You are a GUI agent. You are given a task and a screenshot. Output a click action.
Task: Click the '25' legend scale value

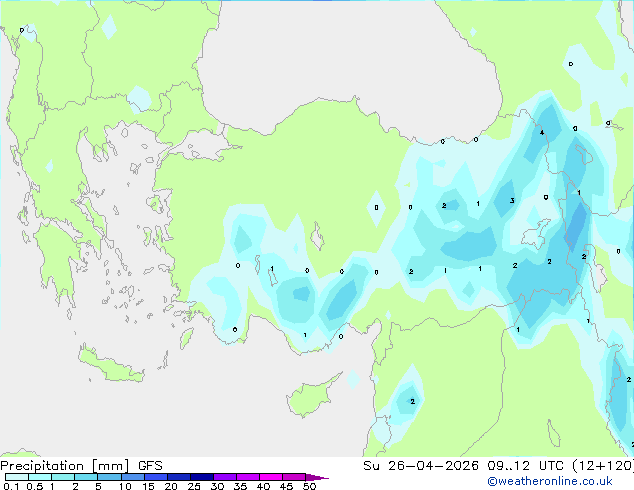194,486
